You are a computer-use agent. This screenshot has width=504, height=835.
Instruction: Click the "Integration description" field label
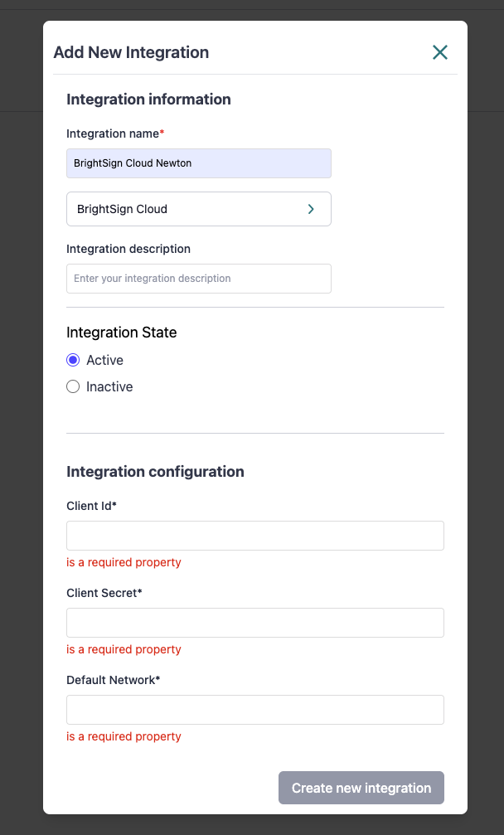(128, 249)
